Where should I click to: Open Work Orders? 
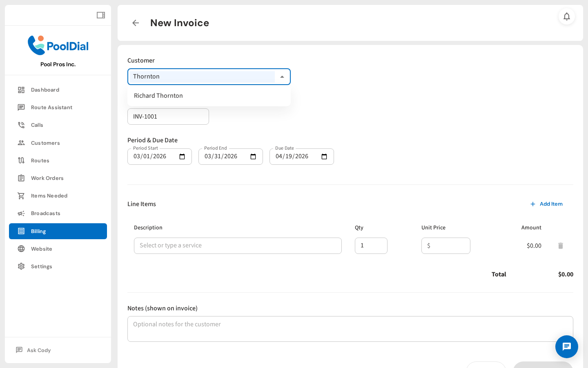click(47, 178)
